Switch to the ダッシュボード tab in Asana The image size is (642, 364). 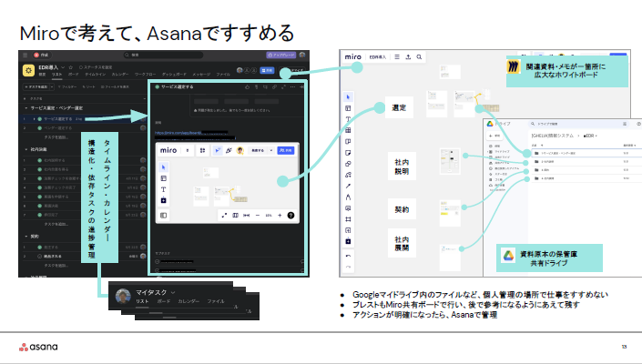click(174, 75)
